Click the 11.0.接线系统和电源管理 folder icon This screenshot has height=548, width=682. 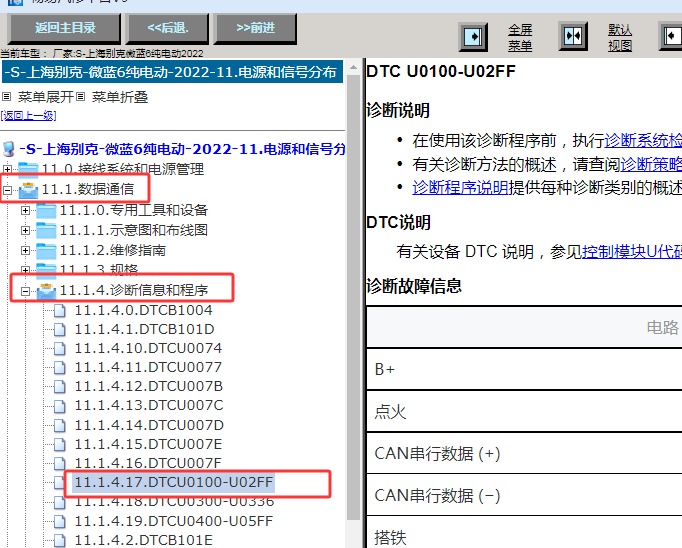pyautogui.click(x=28, y=169)
